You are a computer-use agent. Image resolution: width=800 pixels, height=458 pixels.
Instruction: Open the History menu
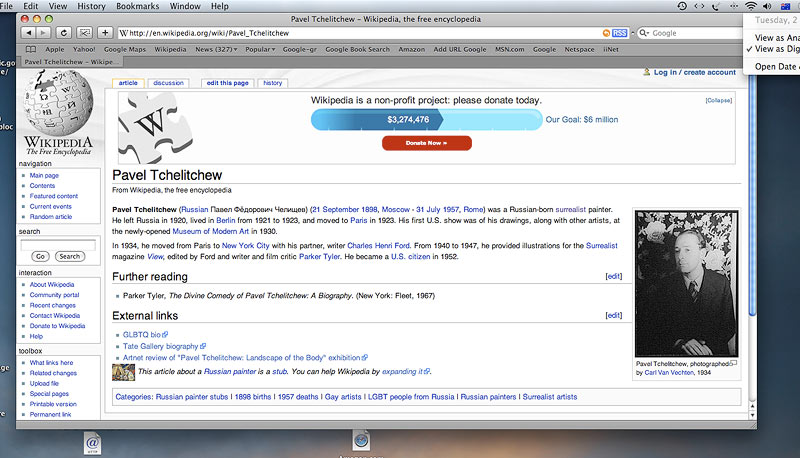pyautogui.click(x=91, y=6)
